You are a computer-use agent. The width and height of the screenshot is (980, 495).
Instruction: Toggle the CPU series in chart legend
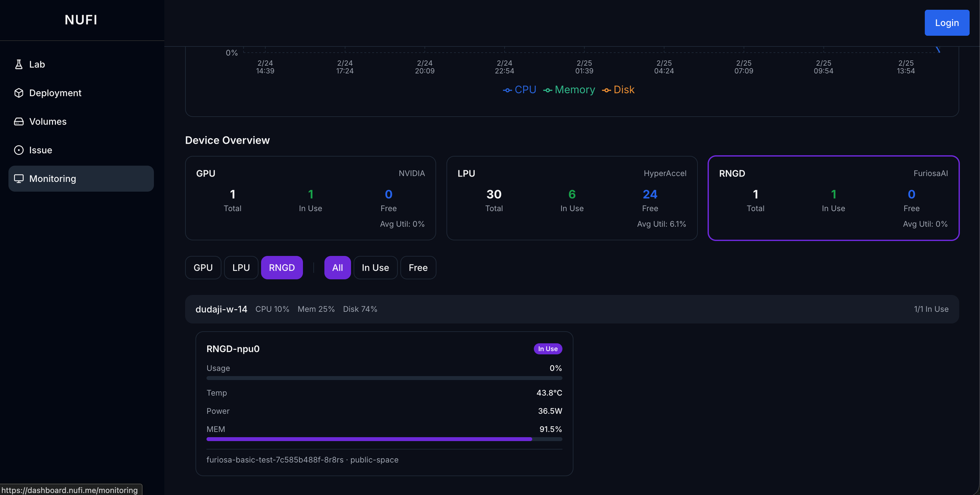coord(519,90)
